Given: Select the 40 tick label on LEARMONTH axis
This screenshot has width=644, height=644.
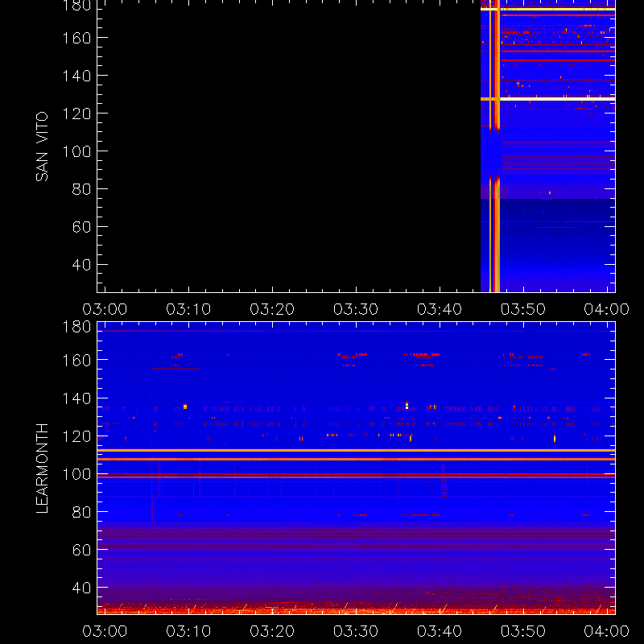Looking at the screenshot, I should point(81,588).
